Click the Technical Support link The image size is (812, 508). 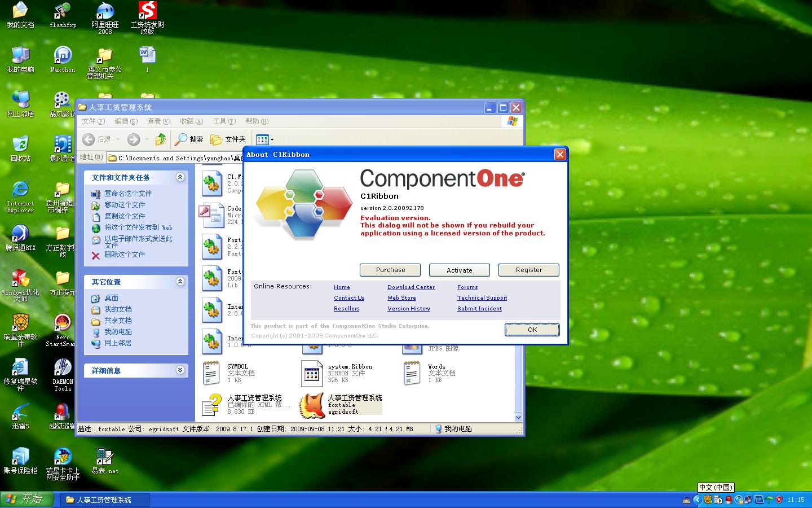point(482,298)
